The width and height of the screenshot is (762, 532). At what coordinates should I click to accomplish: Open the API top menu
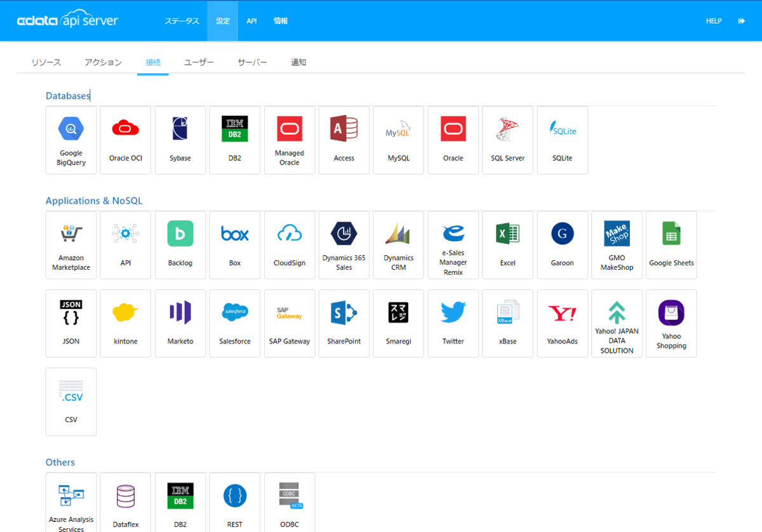point(251,21)
